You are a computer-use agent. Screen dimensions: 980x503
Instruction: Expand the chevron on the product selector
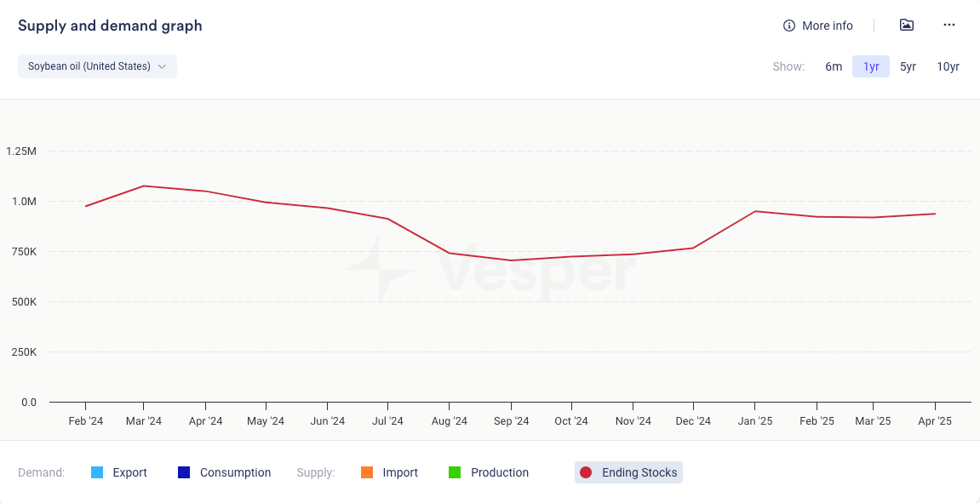[x=162, y=66]
